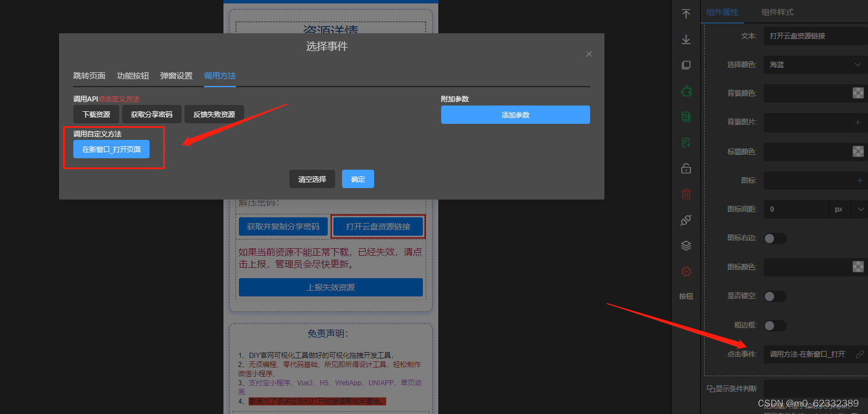
Task: Click the duplicate component icon
Action: 686,65
